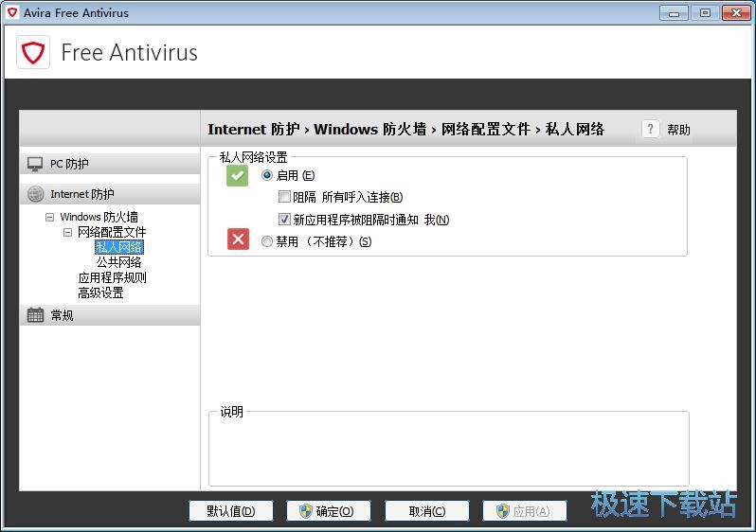Select 应用程序规则 tree item
This screenshot has width=756, height=532.
tap(112, 277)
